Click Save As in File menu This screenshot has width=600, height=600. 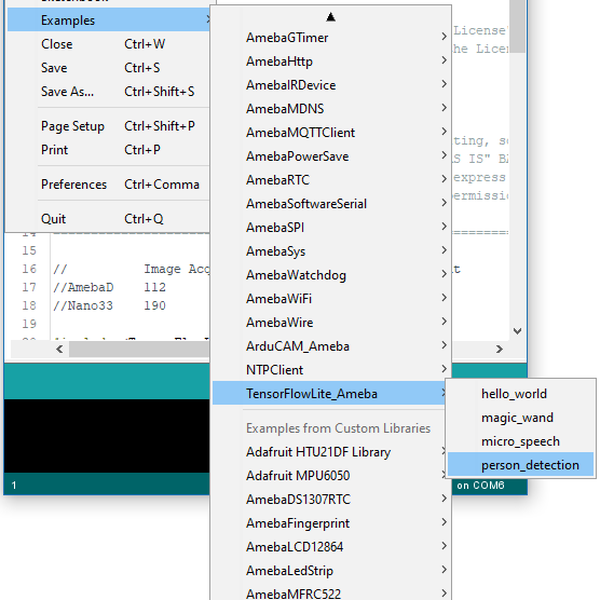point(68,92)
